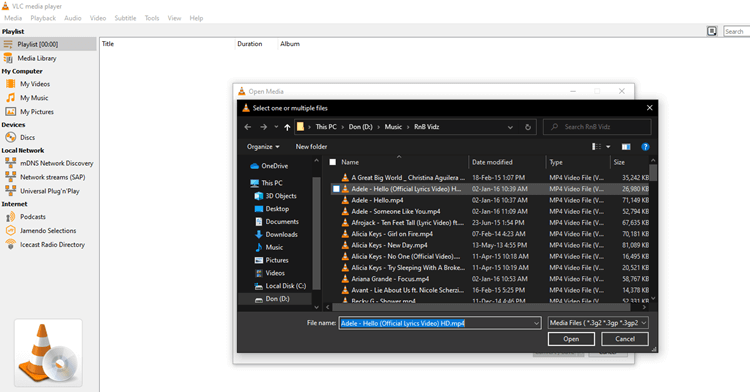
Task: Expand address bar history dropdown
Action: (x=510, y=127)
